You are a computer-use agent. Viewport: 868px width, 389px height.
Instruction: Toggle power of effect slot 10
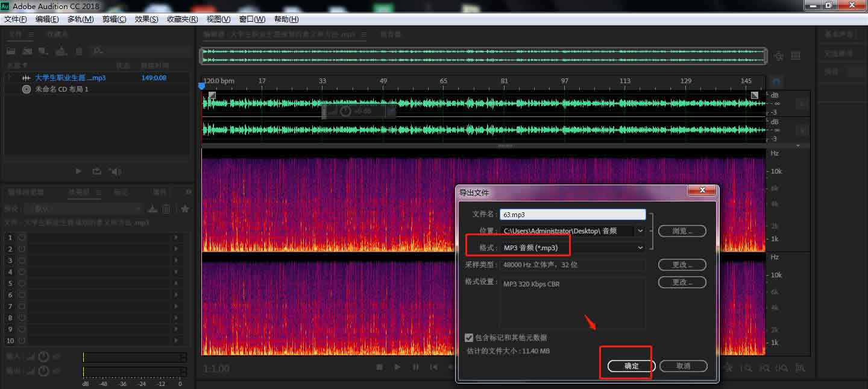click(22, 341)
